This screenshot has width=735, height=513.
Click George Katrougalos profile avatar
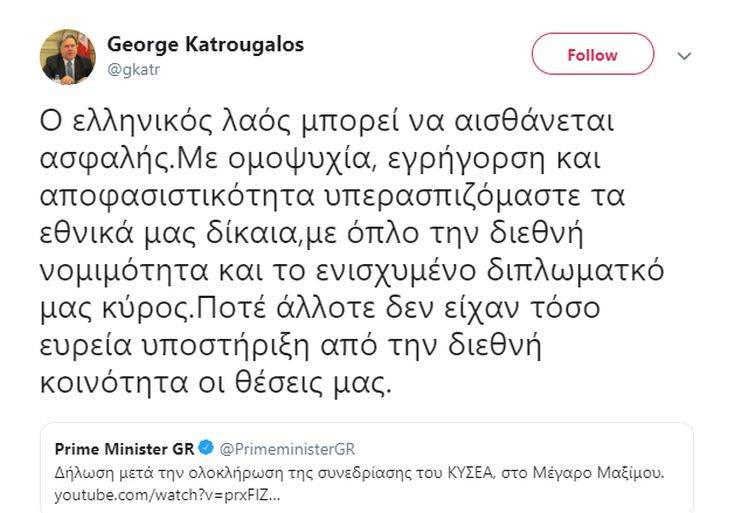(x=68, y=56)
